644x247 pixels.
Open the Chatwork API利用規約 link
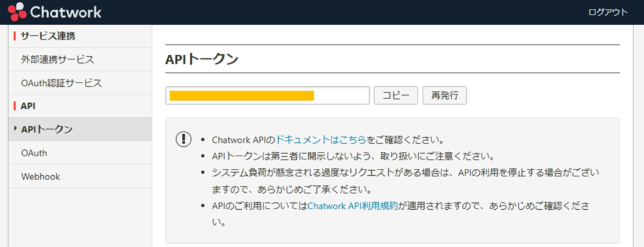[353, 206]
